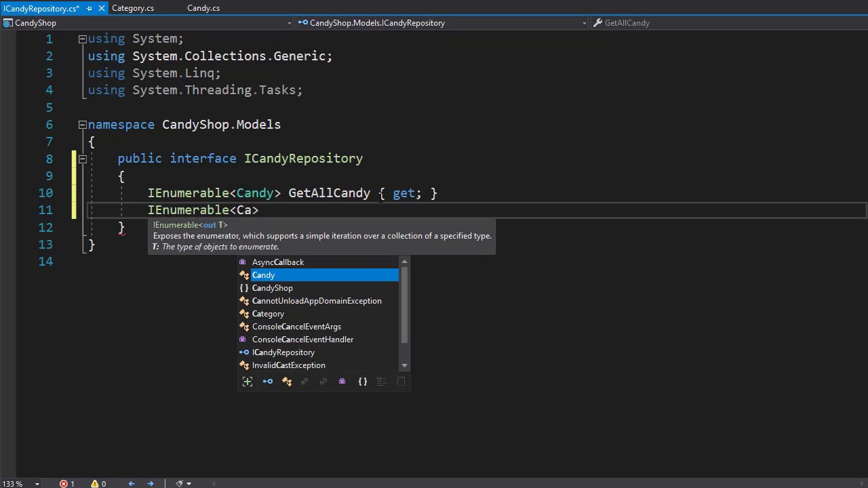Click the class icon beside ConsoleCancelEventArgs

pyautogui.click(x=244, y=327)
